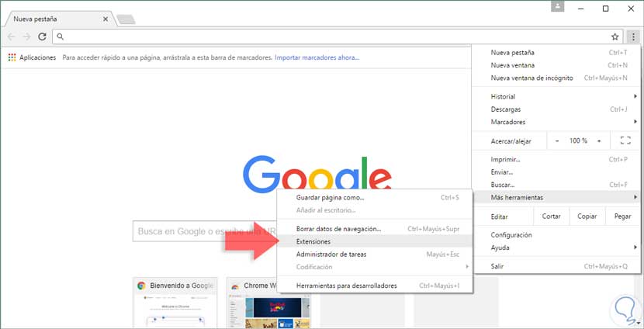
Task: Close the Nueva pestaña tab
Action: pyautogui.click(x=106, y=19)
